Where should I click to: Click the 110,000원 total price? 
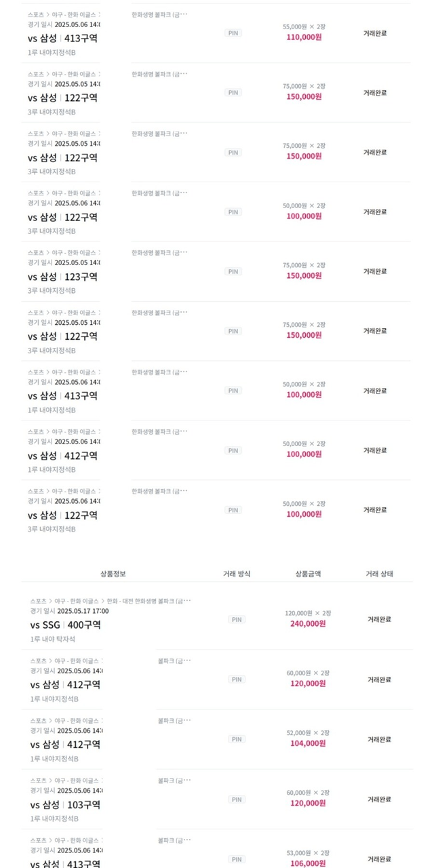pos(304,37)
